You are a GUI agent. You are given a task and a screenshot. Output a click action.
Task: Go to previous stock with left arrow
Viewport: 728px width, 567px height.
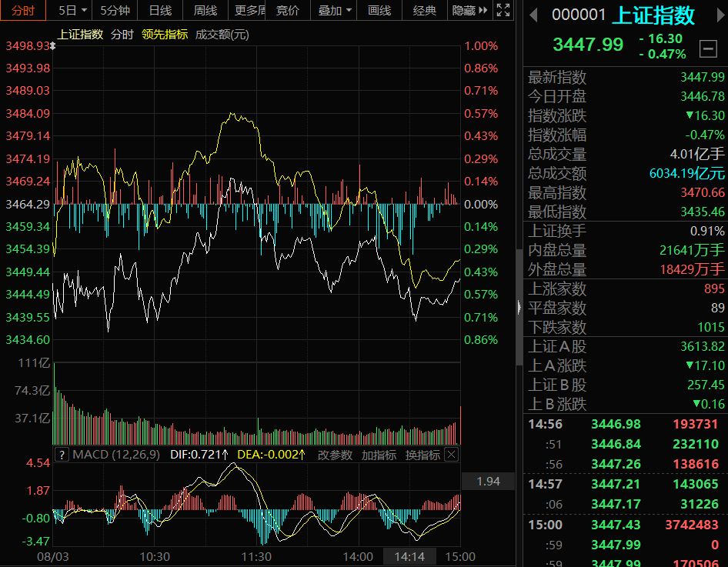pos(533,15)
